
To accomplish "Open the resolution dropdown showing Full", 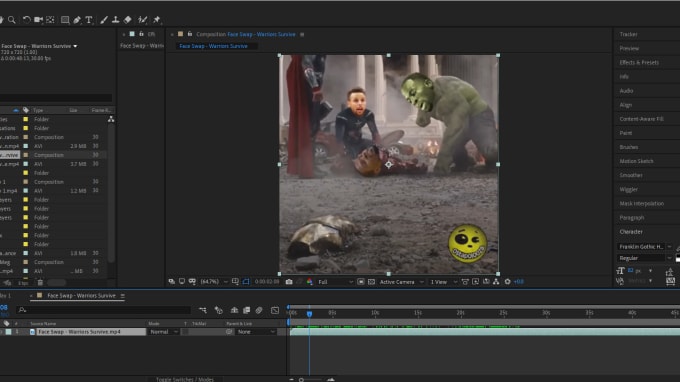I will click(335, 282).
